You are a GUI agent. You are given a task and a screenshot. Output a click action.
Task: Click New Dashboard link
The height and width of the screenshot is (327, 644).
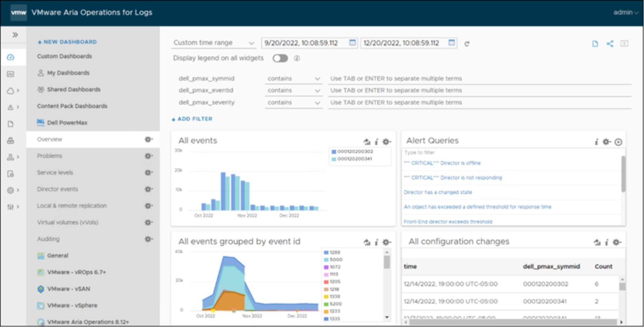click(x=67, y=42)
